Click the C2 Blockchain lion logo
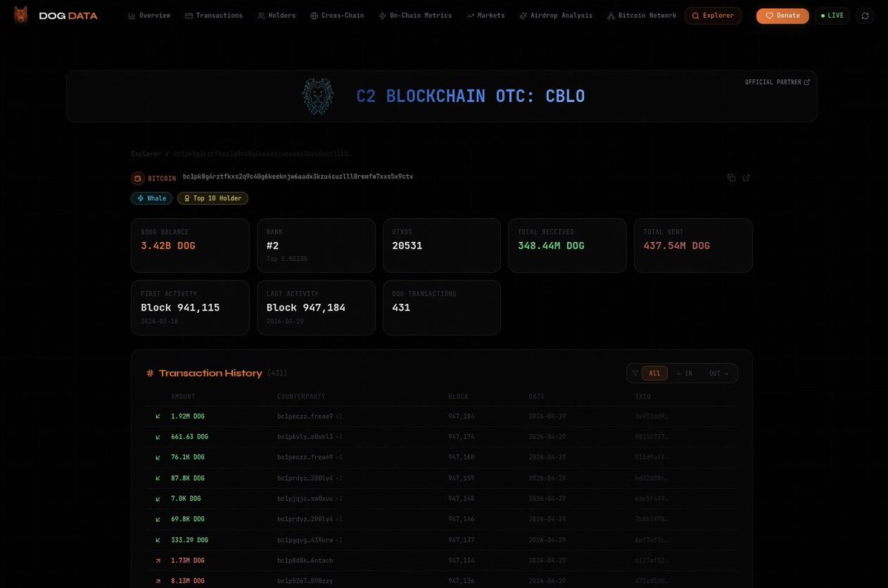 coord(318,96)
